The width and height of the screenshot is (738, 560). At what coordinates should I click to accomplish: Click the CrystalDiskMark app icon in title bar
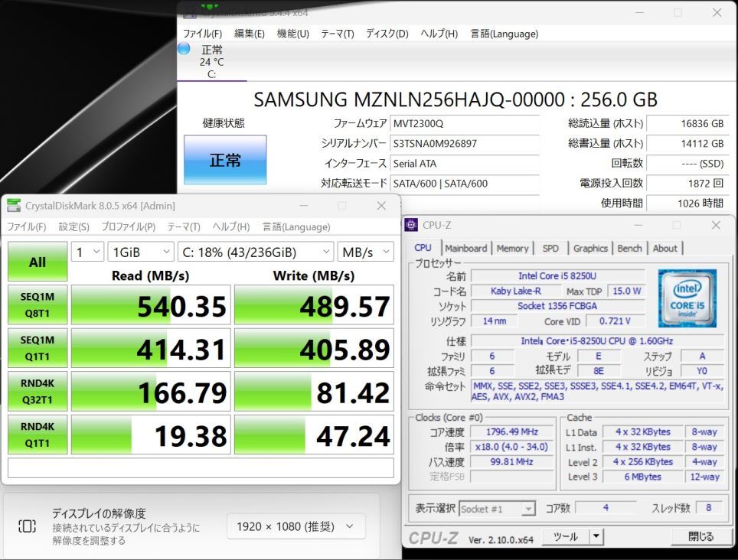(14, 206)
